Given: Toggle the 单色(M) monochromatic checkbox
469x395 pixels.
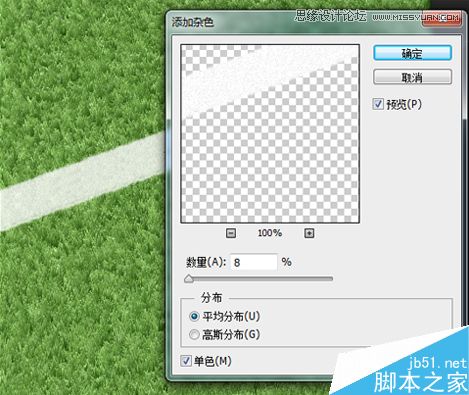Looking at the screenshot, I should (186, 361).
